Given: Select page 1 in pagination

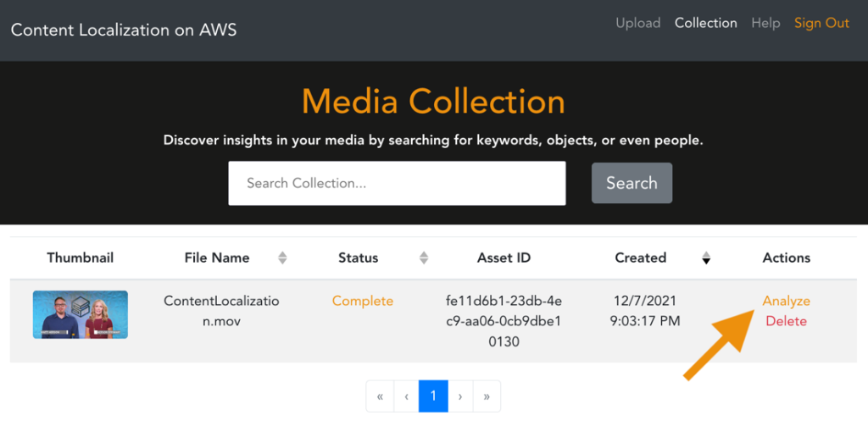Looking at the screenshot, I should coord(433,396).
